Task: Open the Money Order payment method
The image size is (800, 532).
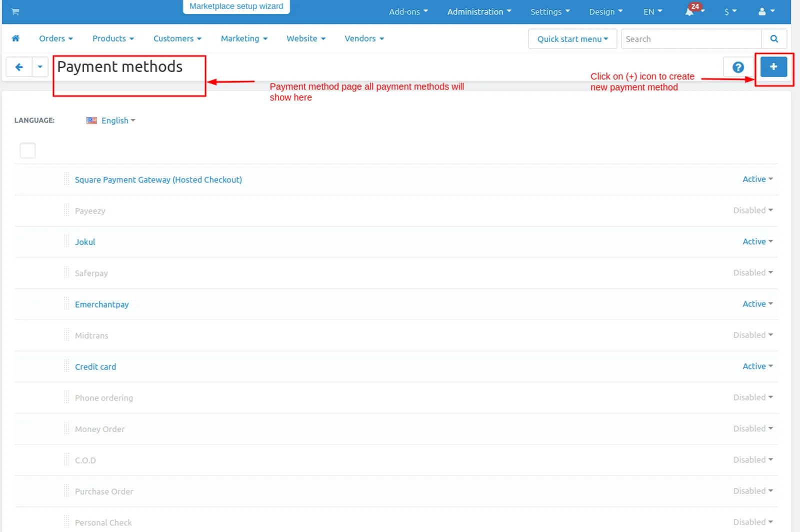Action: click(100, 429)
